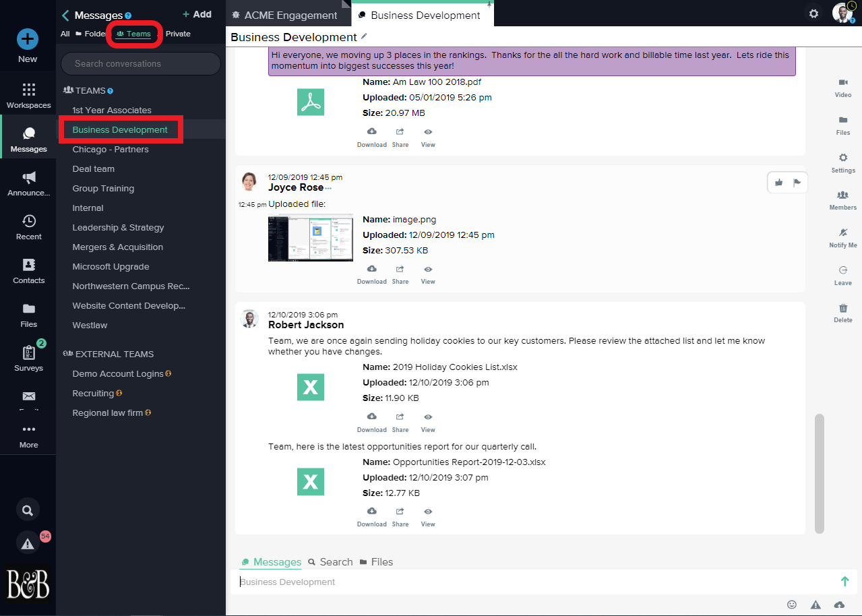Open Messages in the left navigation
Screen dimensions: 862x616
point(28,140)
